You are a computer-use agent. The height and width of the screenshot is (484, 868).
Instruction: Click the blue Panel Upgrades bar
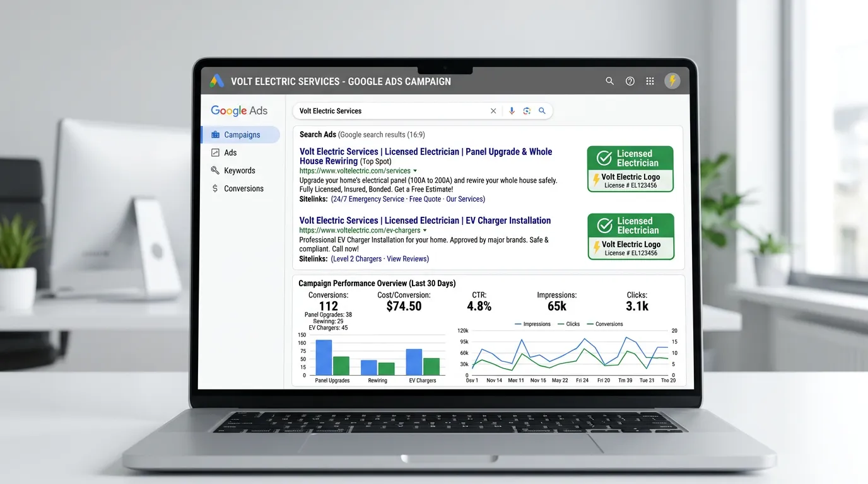(324, 357)
